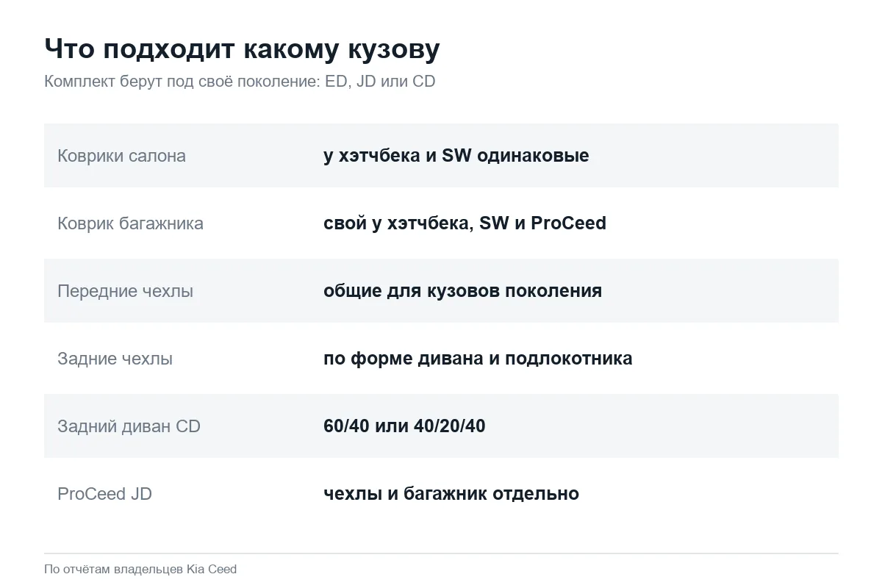882x588 pixels.
Task: Select the "Передние чехлы" row label
Action: coord(125,291)
